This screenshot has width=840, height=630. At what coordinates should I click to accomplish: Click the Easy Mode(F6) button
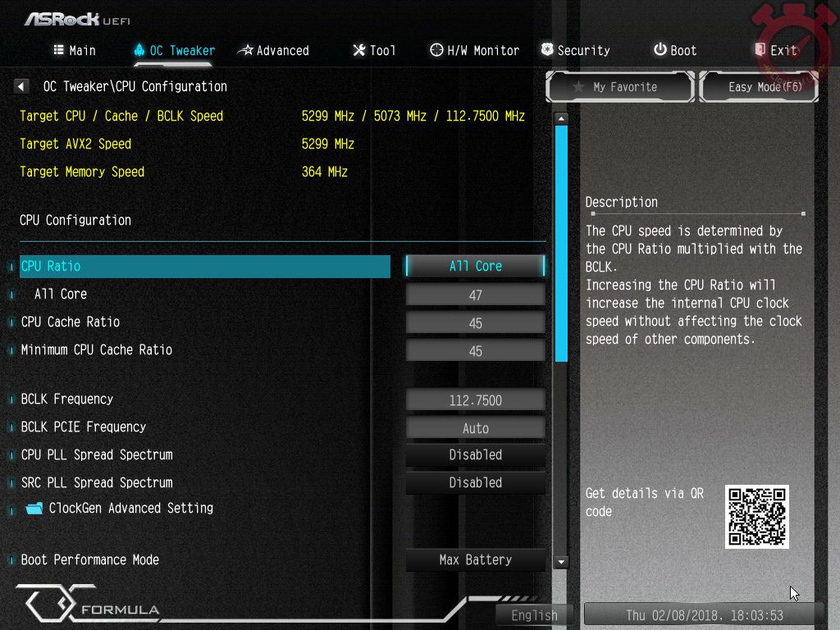tap(759, 87)
